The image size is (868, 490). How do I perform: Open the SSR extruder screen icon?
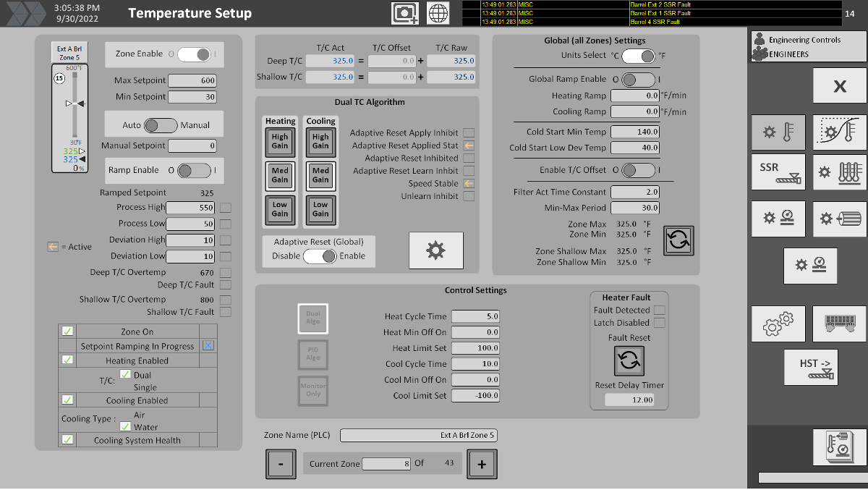778,172
